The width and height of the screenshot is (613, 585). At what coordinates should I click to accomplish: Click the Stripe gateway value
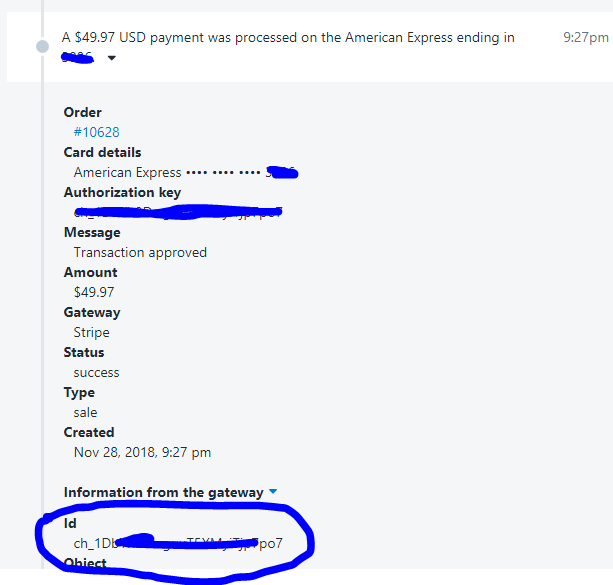(x=91, y=332)
